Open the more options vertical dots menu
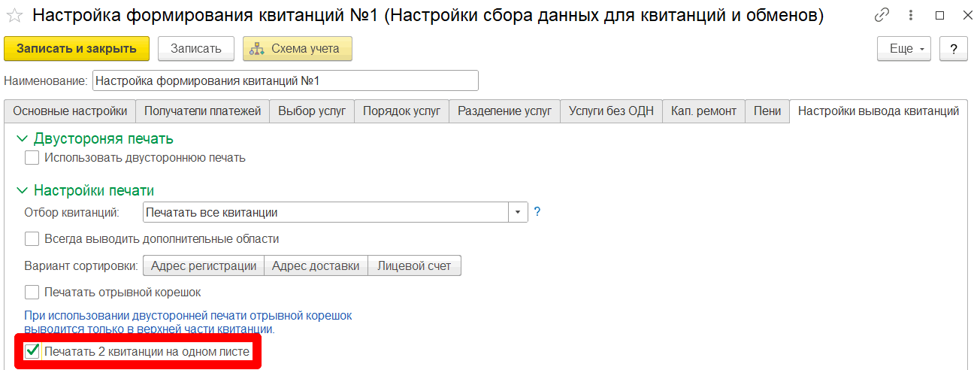Viewport: 980px width, 370px height. pyautogui.click(x=910, y=15)
